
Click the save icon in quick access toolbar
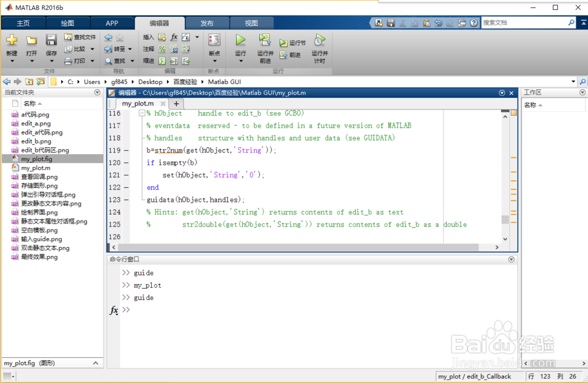391,23
